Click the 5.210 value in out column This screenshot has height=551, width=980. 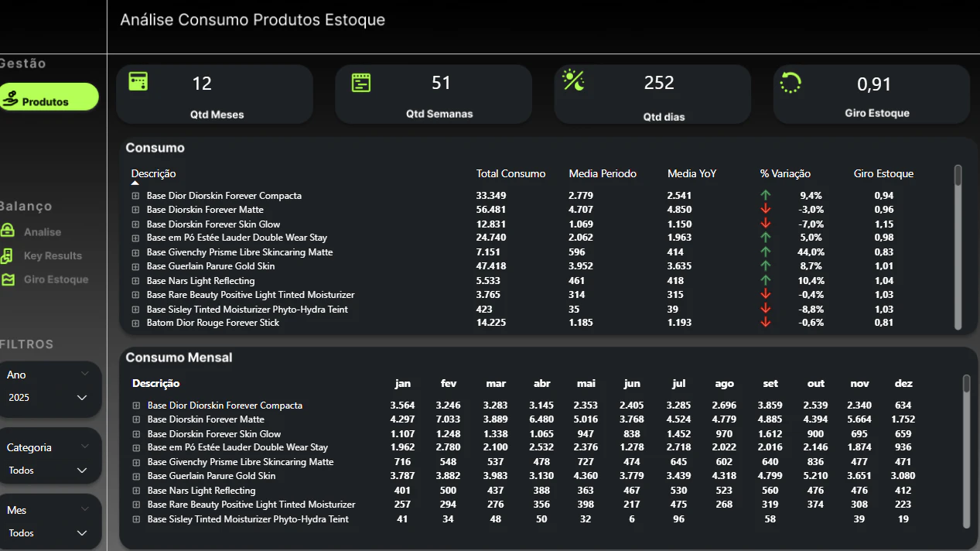[x=815, y=476]
